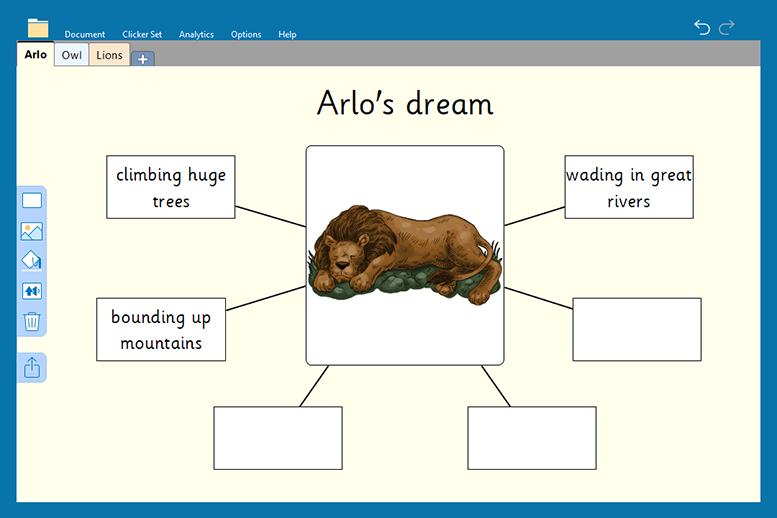
Task: Switch to the Owl tab
Action: tap(71, 55)
